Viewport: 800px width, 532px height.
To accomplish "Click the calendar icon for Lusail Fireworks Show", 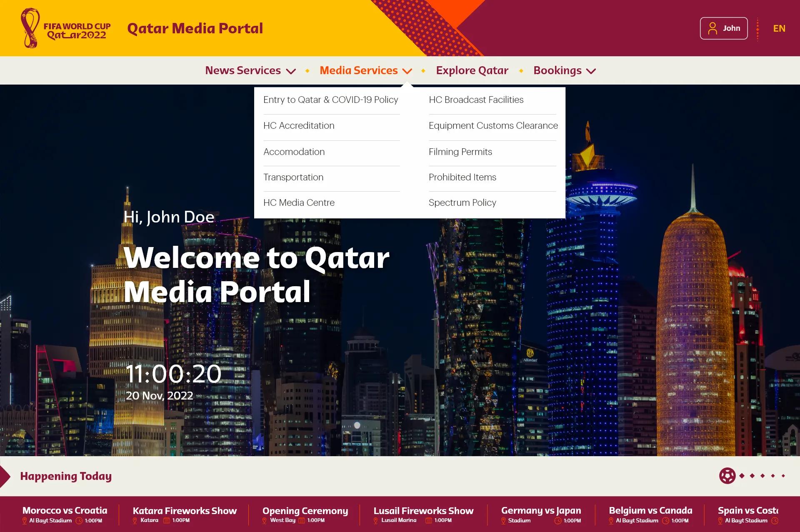I will [x=428, y=521].
